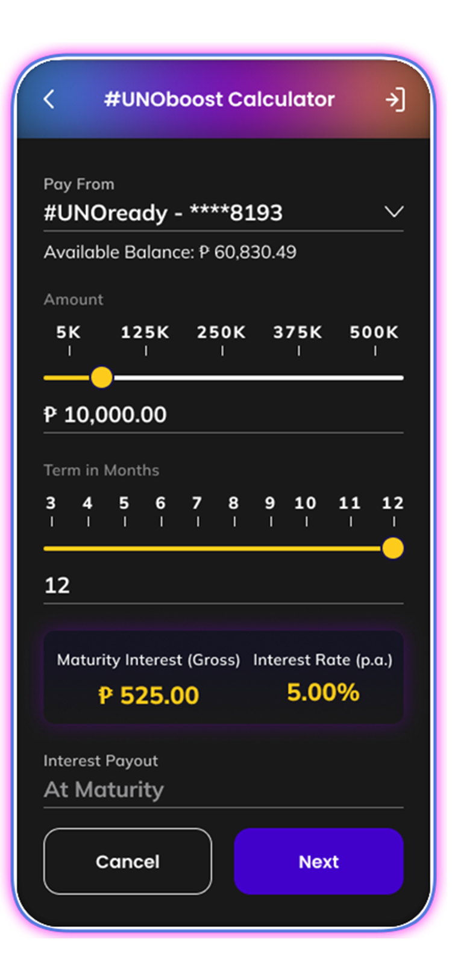The width and height of the screenshot is (452, 980).
Task: Tap the Cancel button
Action: point(128,861)
